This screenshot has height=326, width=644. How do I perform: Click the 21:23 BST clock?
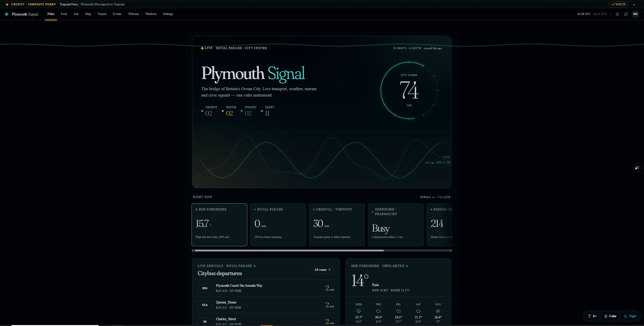click(x=584, y=14)
